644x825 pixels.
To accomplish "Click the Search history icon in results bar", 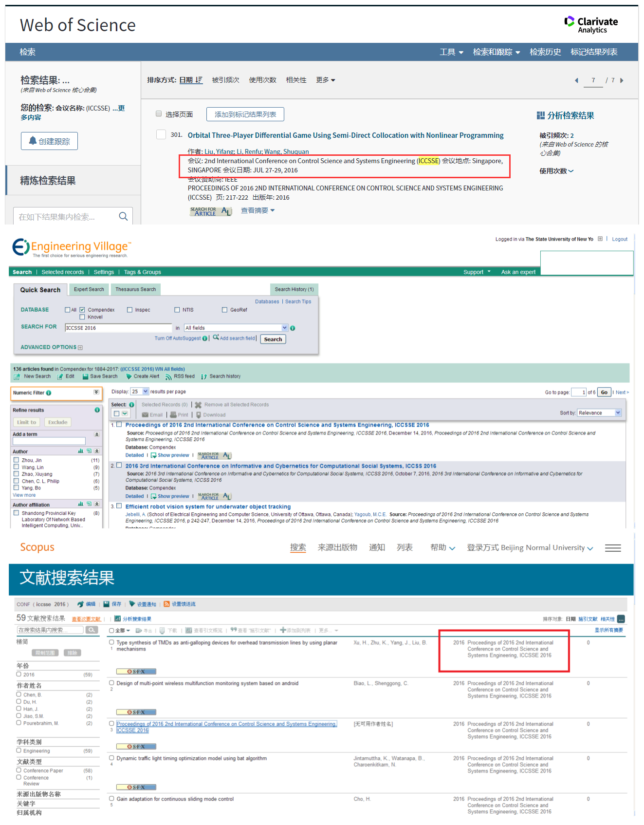I will coord(204,377).
